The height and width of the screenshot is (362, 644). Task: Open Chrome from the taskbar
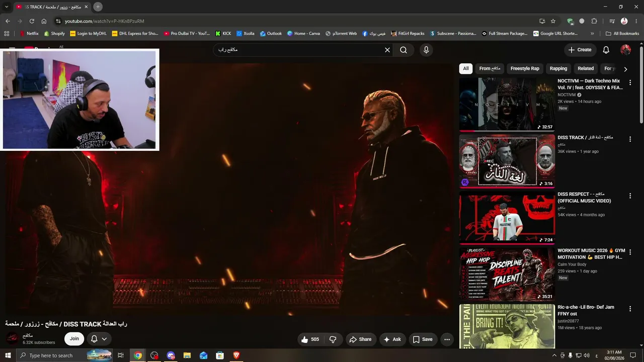coord(138,355)
